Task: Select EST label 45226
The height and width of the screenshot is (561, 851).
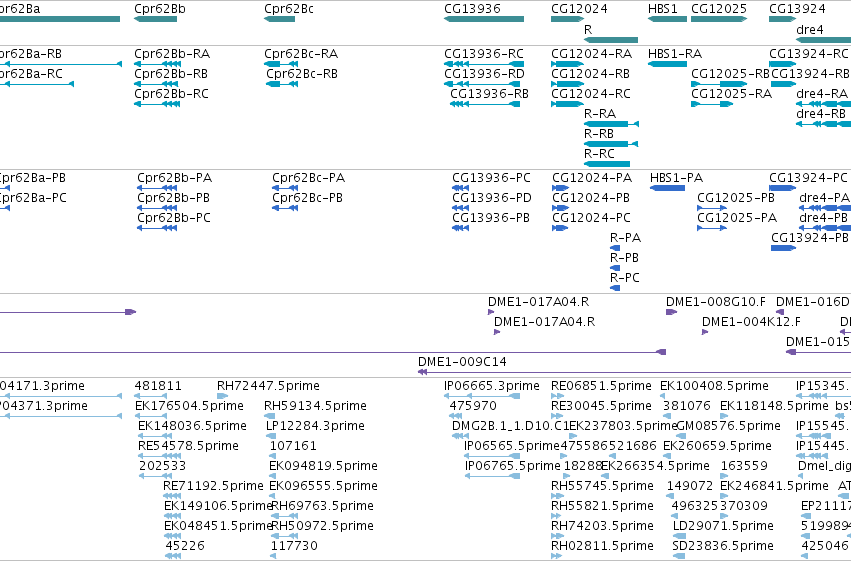Action: point(185,546)
